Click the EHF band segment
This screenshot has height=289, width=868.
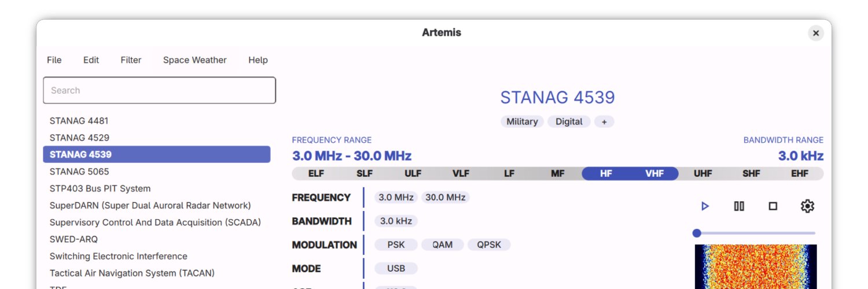(800, 173)
